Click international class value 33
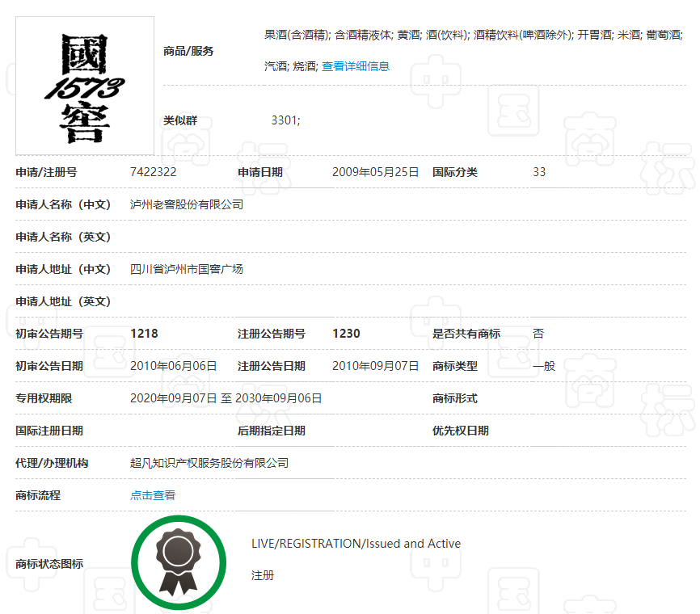Image resolution: width=700 pixels, height=614 pixels. pyautogui.click(x=539, y=172)
